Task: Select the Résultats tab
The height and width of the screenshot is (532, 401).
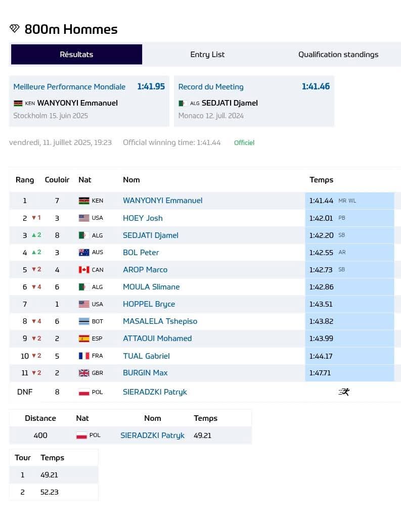Action: [x=76, y=55]
